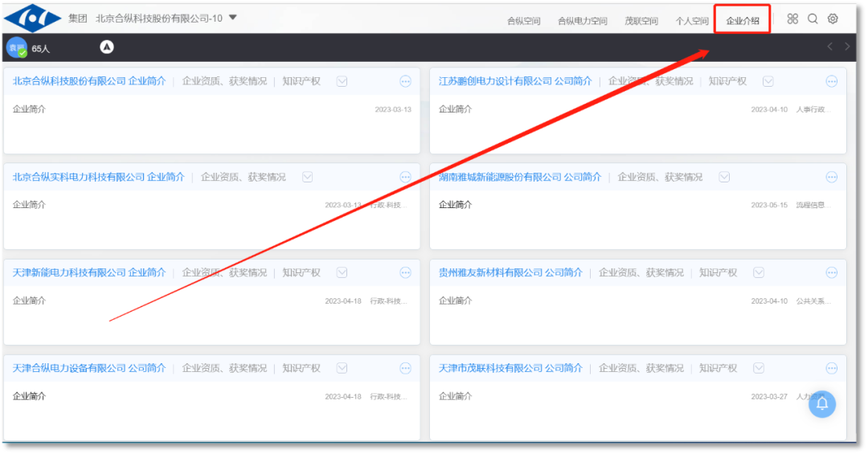
Task: Expand tab list of 江苏鹏创电力设计有限公司 card
Action: pyautogui.click(x=768, y=81)
